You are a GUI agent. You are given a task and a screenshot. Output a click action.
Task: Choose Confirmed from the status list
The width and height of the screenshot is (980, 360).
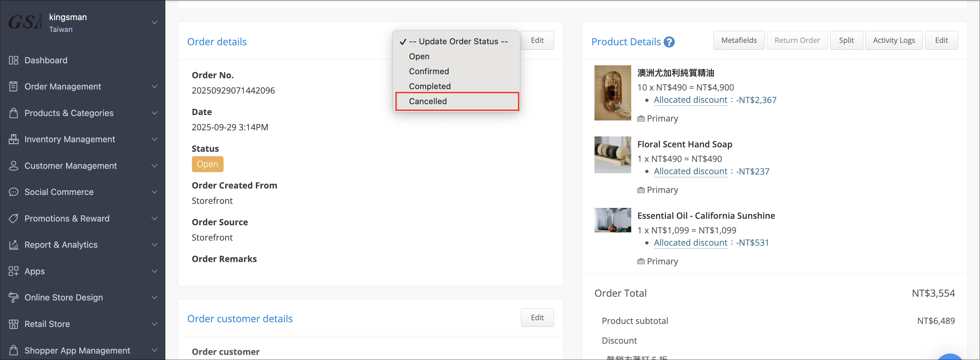(x=456, y=71)
